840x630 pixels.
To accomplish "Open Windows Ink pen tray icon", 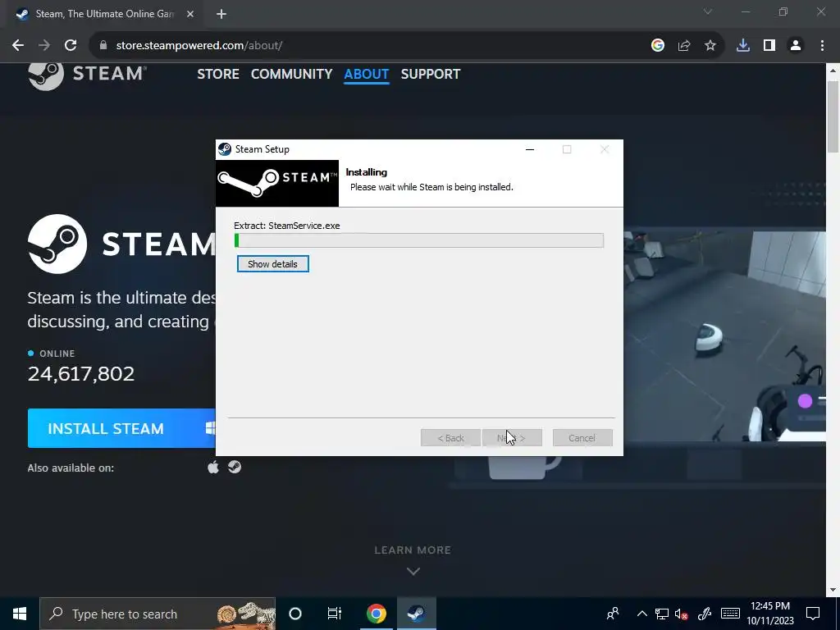I will pyautogui.click(x=705, y=614).
